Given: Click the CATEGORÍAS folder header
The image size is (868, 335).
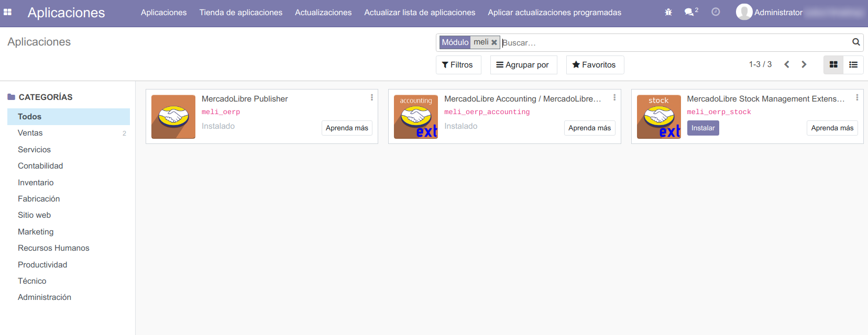Looking at the screenshot, I should click(x=40, y=97).
